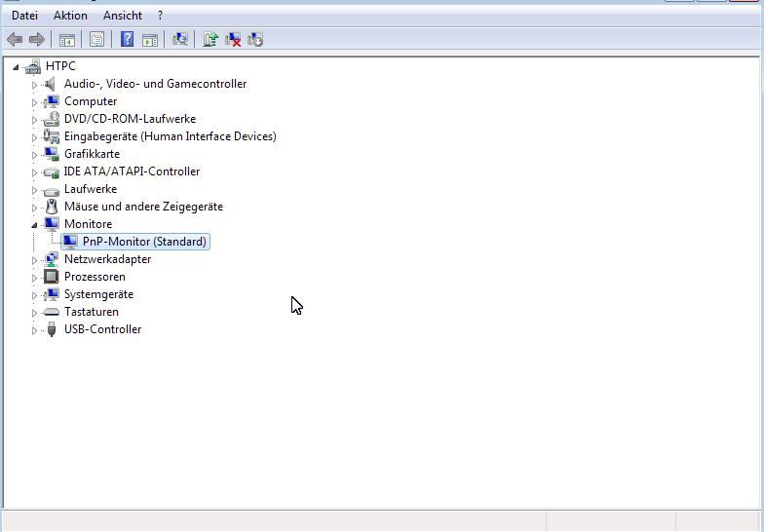
Task: Select the Monitore label
Action: click(x=88, y=224)
